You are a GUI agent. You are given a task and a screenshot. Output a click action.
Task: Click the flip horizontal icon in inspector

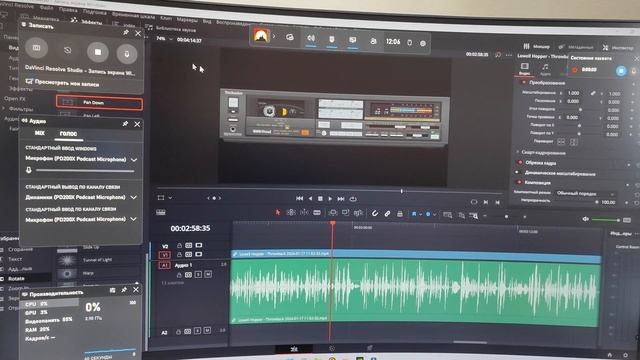click(561, 141)
